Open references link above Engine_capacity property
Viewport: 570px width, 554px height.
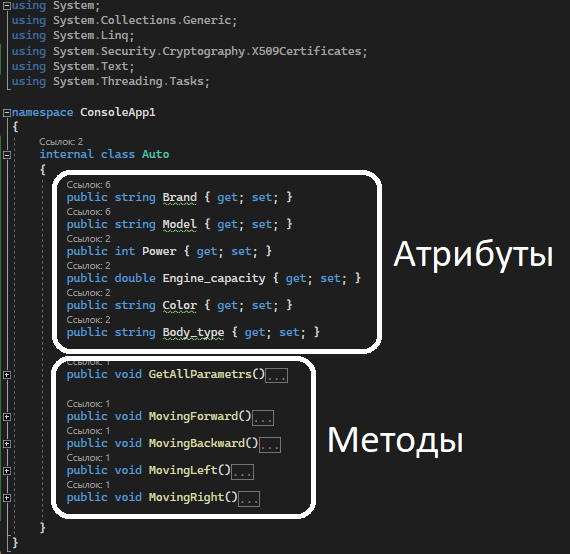click(x=88, y=266)
